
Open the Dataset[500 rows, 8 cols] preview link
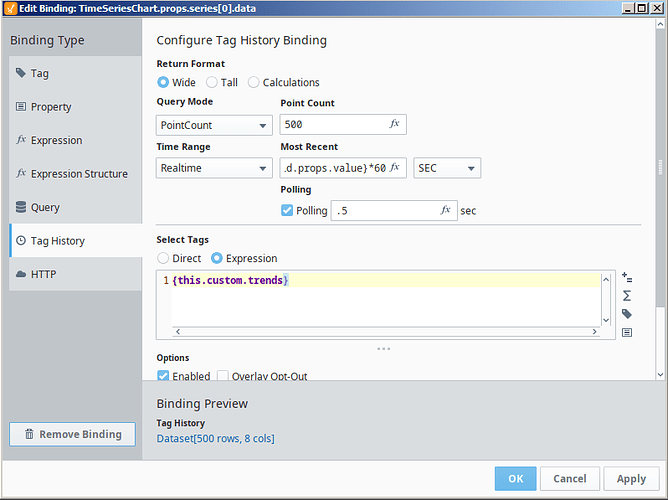click(x=216, y=438)
